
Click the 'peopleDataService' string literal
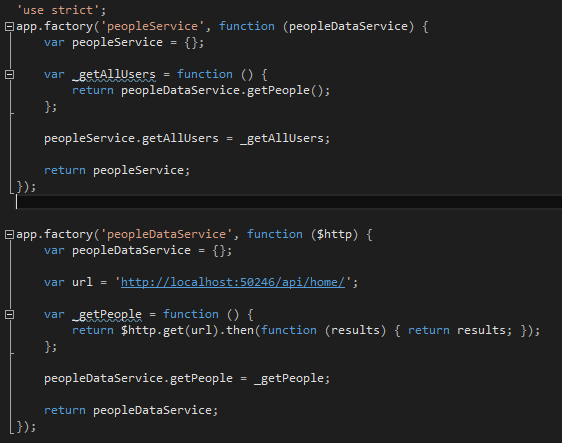coord(166,234)
